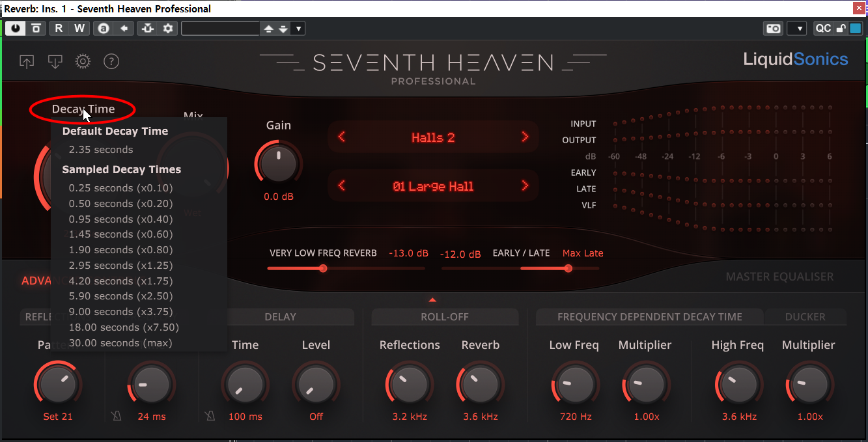
Task: Toggle the plug-in bypass button
Action: (36, 28)
